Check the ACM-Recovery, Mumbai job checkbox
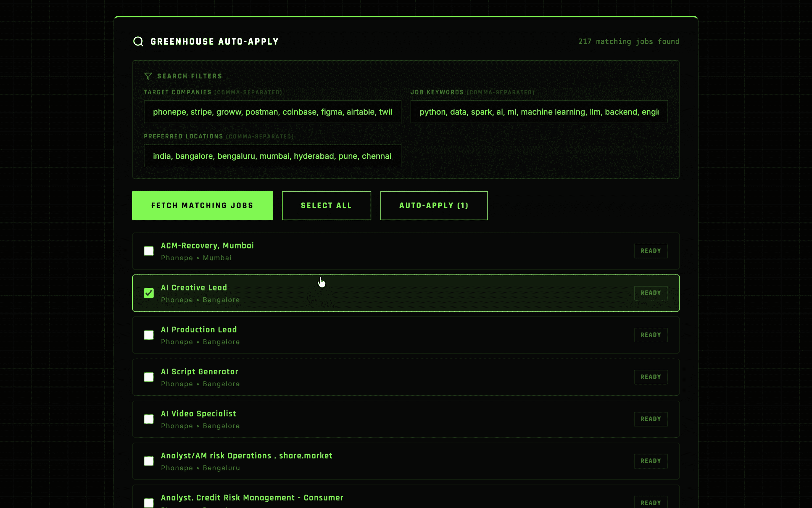 click(x=149, y=251)
